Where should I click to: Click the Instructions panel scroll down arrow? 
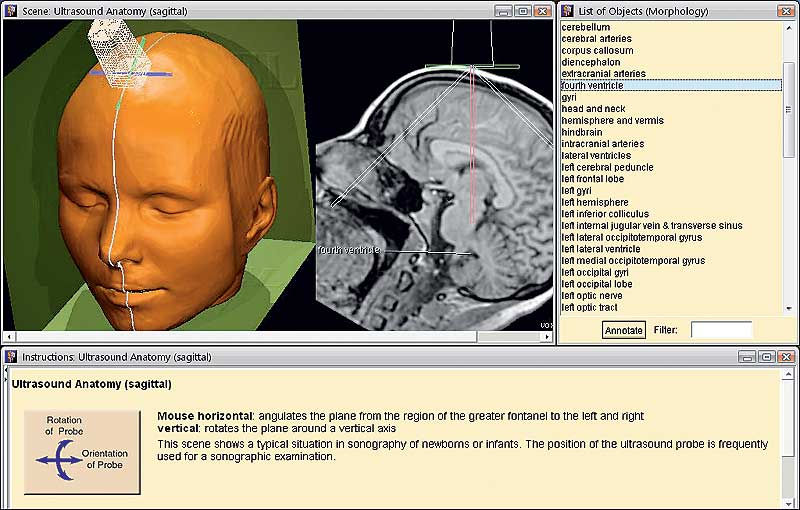786,503
